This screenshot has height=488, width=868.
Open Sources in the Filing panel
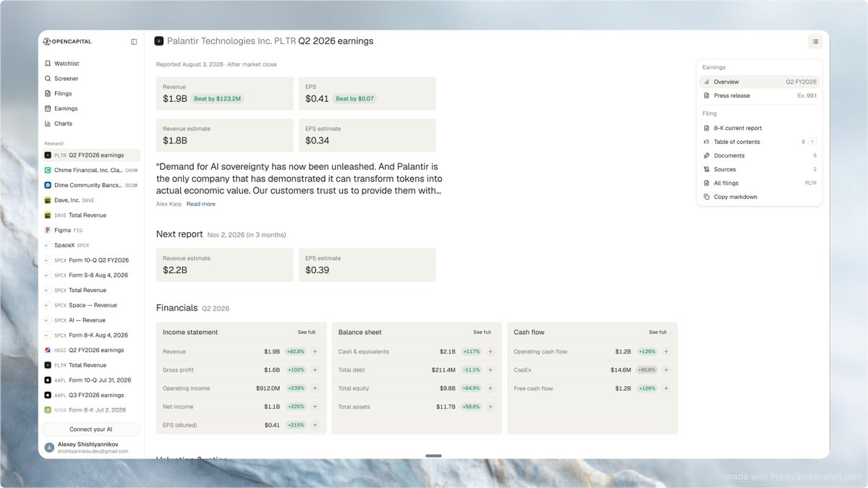759,169
